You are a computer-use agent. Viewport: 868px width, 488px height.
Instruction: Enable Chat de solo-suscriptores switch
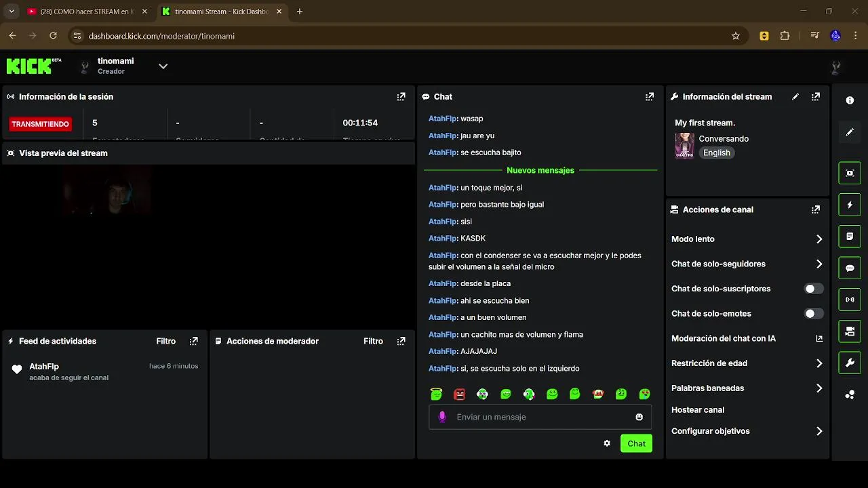click(x=814, y=289)
